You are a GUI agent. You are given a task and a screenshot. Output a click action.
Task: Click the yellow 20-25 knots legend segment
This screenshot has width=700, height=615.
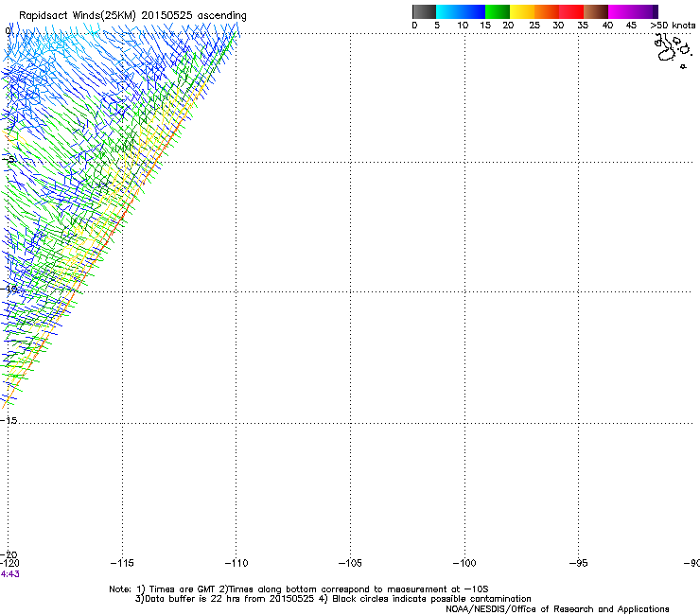(522, 11)
